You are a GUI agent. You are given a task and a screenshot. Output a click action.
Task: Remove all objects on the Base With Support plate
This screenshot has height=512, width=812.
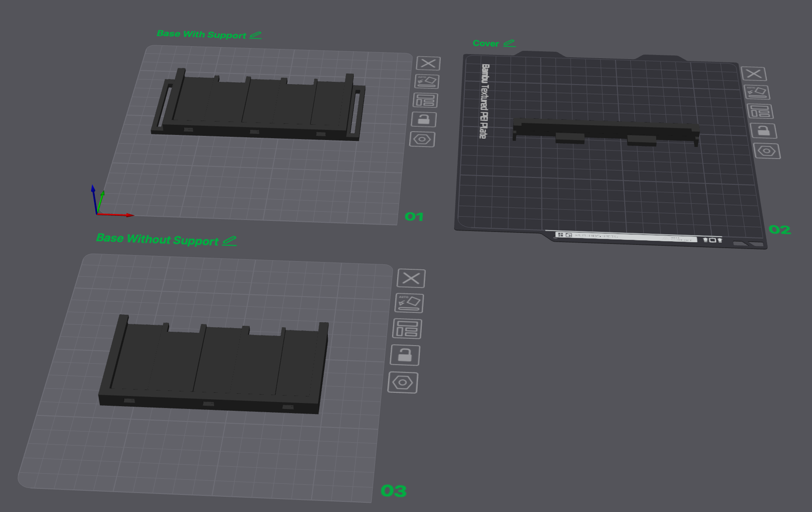pos(428,63)
